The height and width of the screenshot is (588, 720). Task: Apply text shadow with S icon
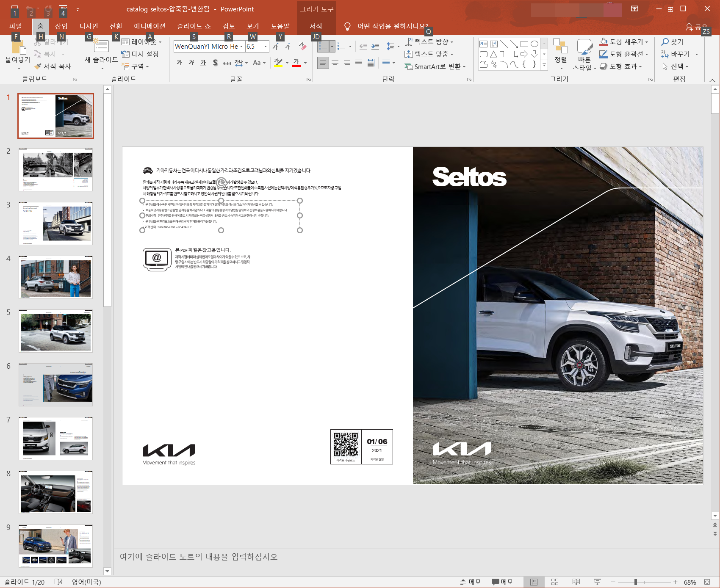pyautogui.click(x=215, y=63)
